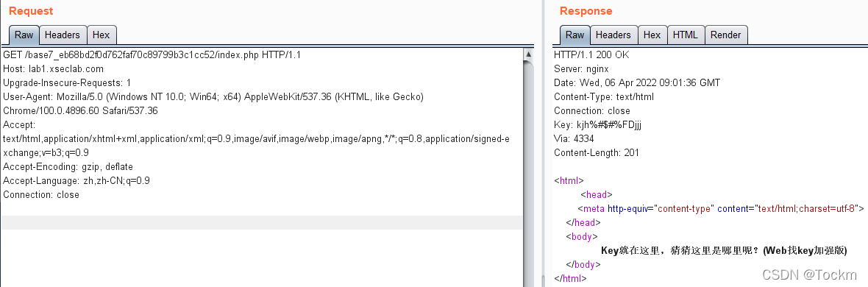868x287 pixels.
Task: Click the response Connection: close line
Action: [x=591, y=111]
